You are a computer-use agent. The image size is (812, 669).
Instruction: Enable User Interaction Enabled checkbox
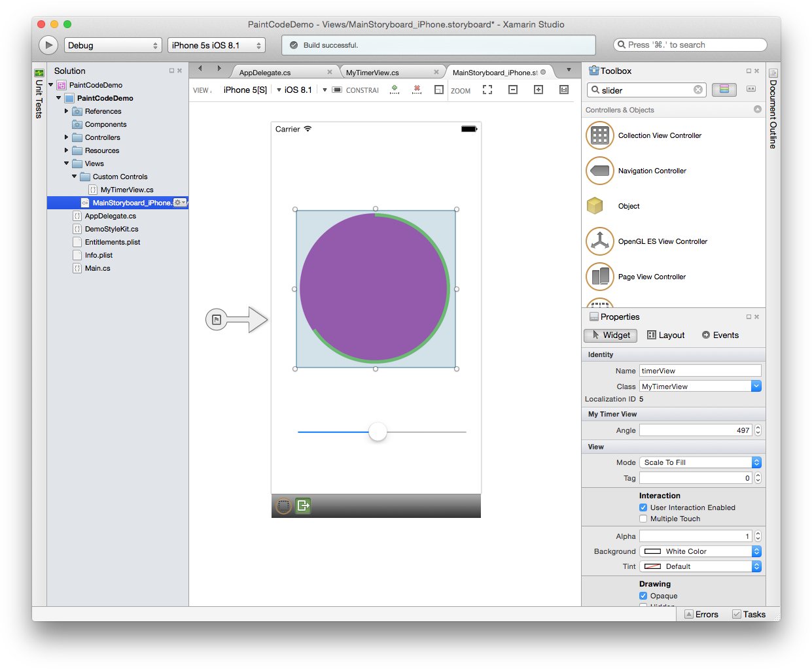tap(643, 507)
